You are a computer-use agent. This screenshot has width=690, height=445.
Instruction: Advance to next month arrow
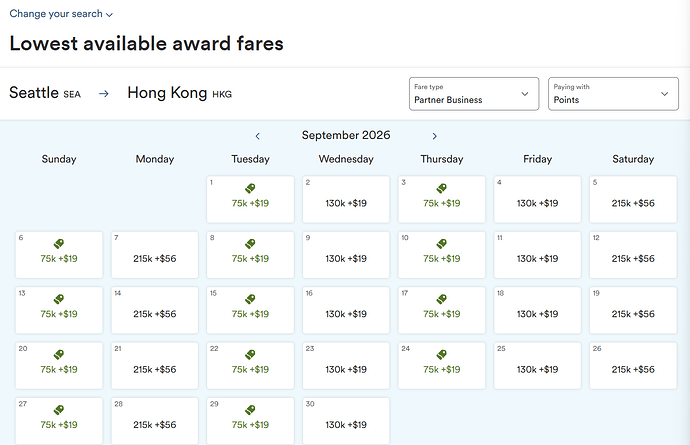point(434,136)
